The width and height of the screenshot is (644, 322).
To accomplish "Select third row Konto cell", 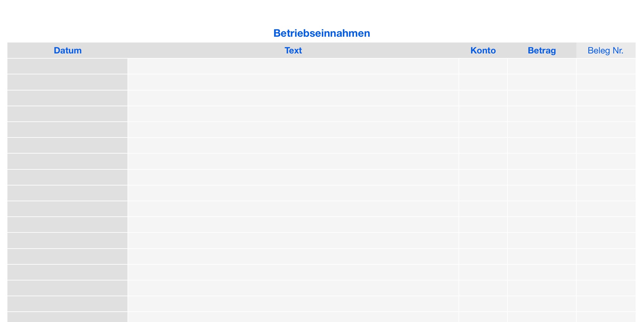I will point(483,98).
